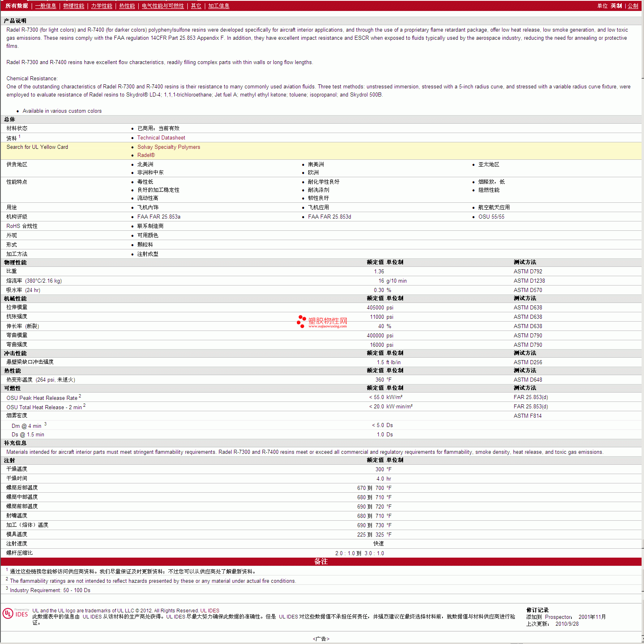The width and height of the screenshot is (644, 644).
Task: Select ASTM D256 test method cell
Action: tap(528, 363)
